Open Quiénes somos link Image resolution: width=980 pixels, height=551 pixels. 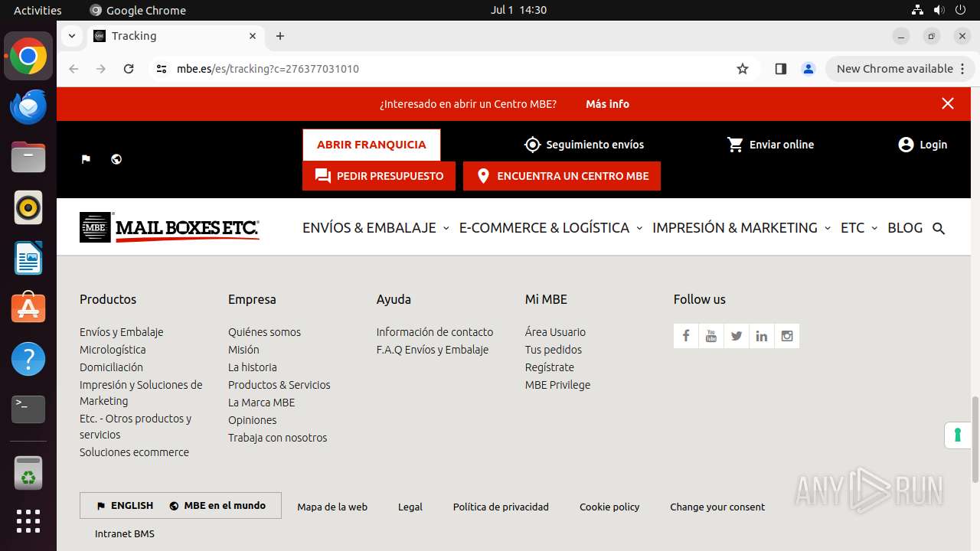[264, 332]
